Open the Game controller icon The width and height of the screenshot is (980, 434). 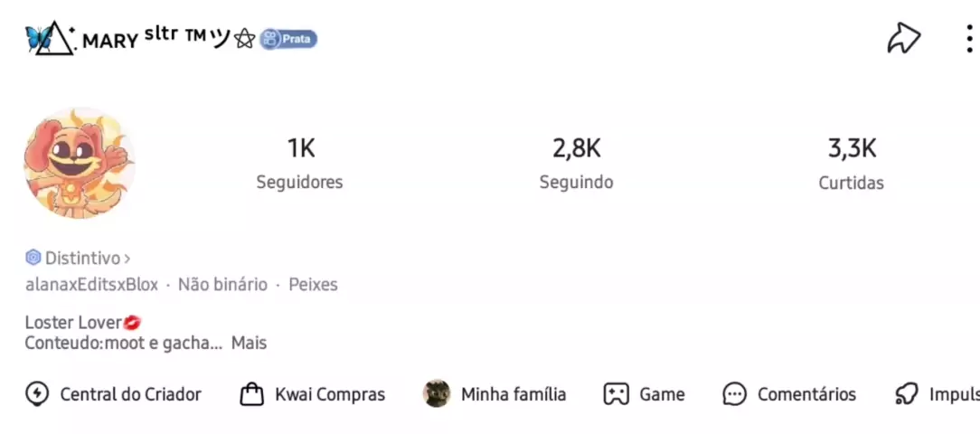617,394
